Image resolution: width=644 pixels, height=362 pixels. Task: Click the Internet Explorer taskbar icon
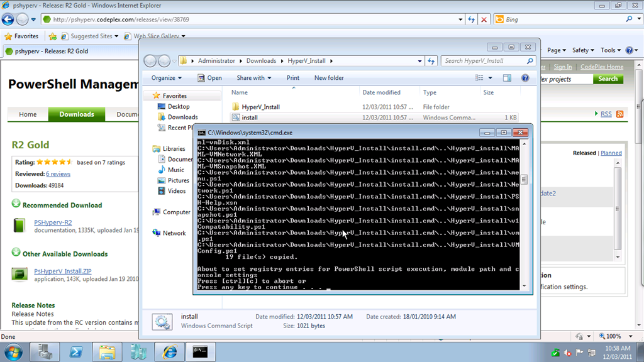click(x=169, y=352)
